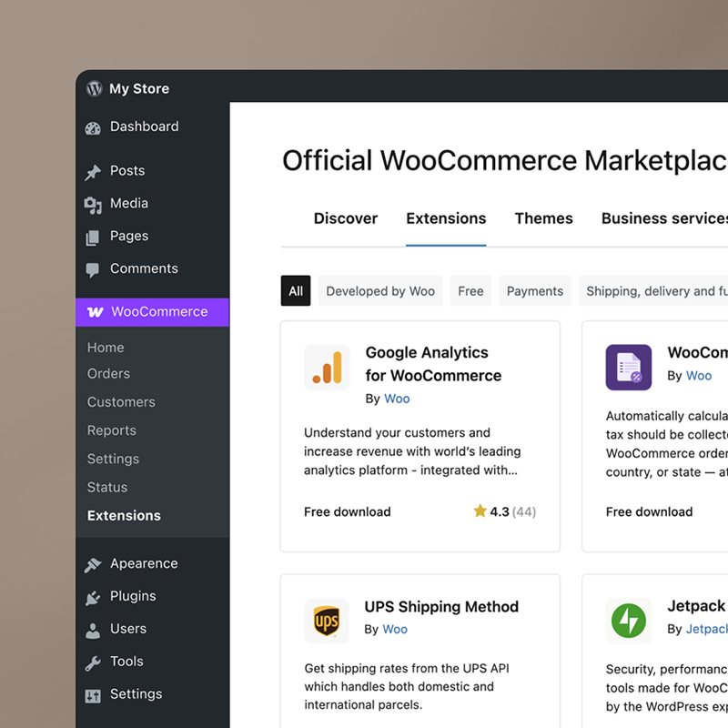Open Dashboard via its gauge icon
This screenshot has width=728, height=728.
tap(93, 127)
